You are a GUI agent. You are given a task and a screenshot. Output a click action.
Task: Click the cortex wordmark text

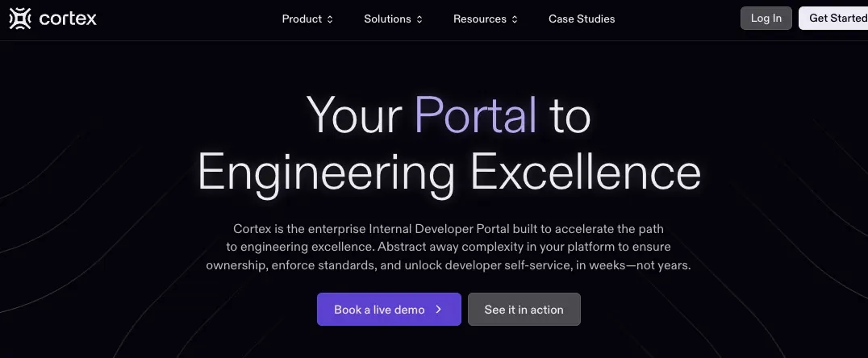[68, 19]
